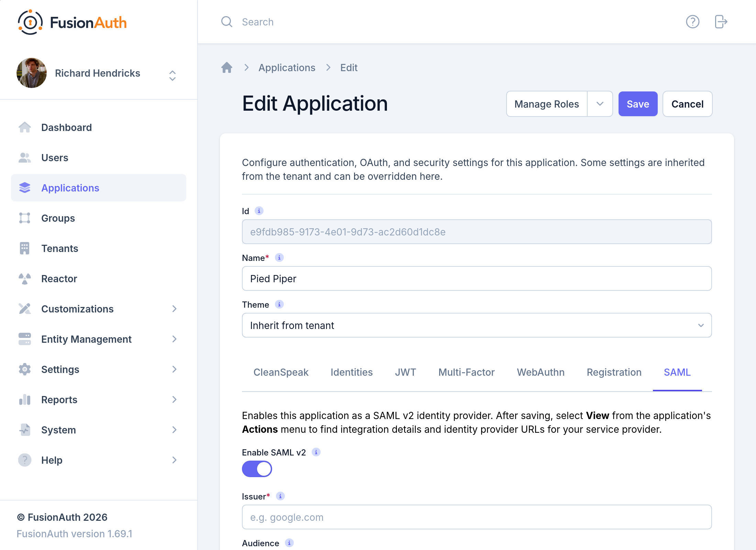Click the info icon next to Audience
756x550 pixels.
click(x=289, y=543)
